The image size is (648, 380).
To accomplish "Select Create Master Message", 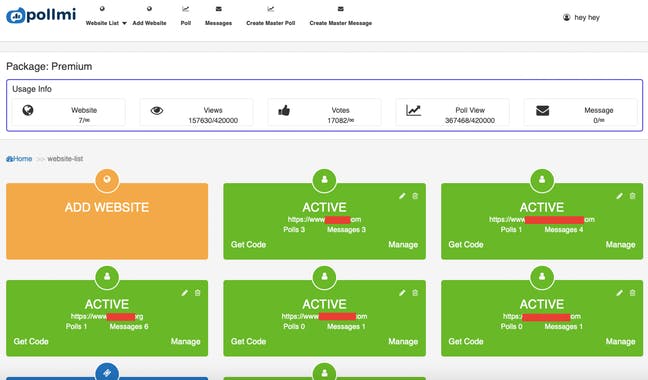I will (341, 23).
